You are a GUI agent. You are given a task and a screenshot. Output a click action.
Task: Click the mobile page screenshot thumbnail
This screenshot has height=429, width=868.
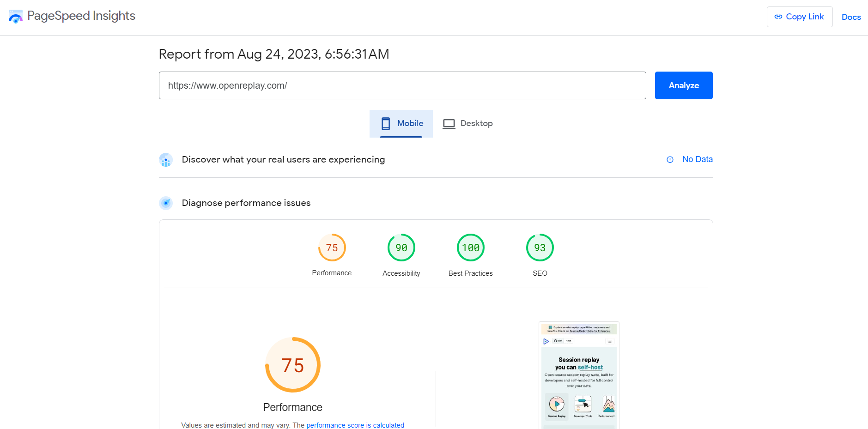579,375
